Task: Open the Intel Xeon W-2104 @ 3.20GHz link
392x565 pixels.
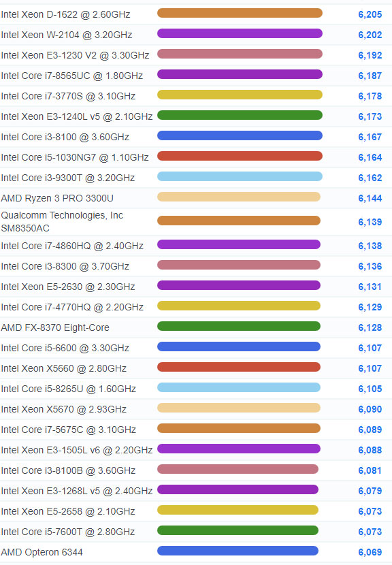Action: [x=67, y=35]
